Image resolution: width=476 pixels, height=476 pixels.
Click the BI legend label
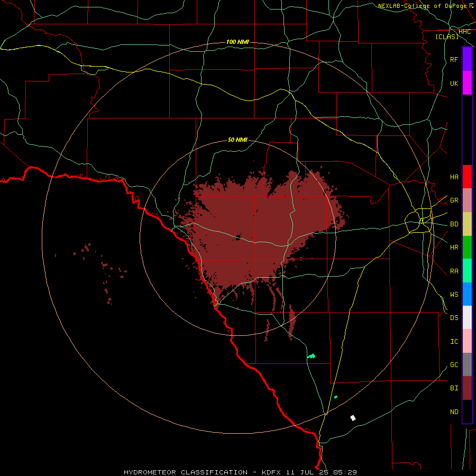454,388
